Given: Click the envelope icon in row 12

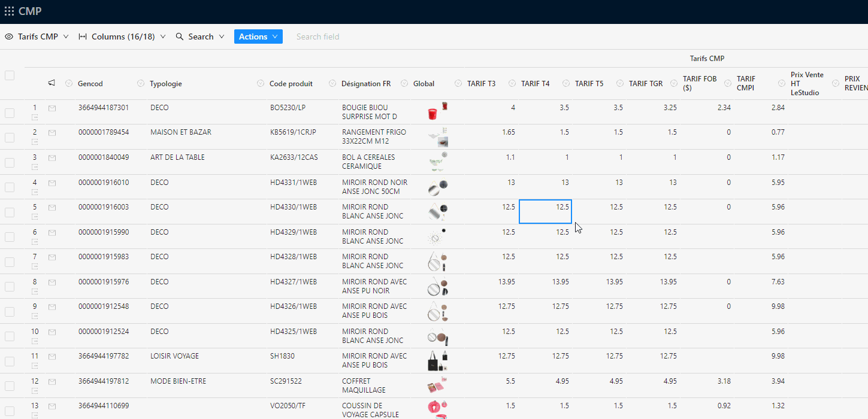Looking at the screenshot, I should point(52,381).
